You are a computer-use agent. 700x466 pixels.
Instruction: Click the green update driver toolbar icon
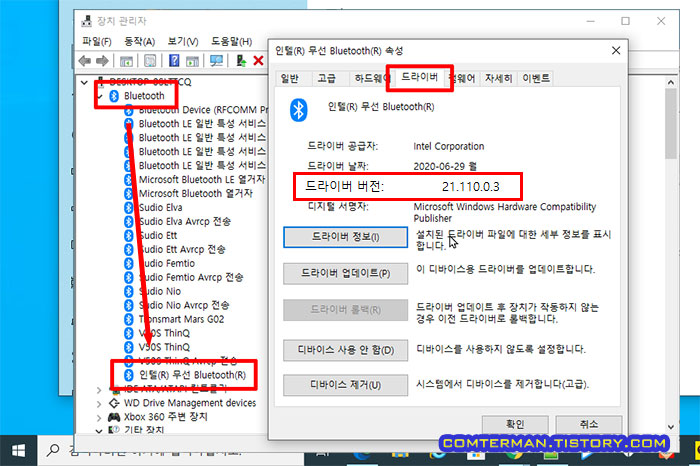pos(241,61)
